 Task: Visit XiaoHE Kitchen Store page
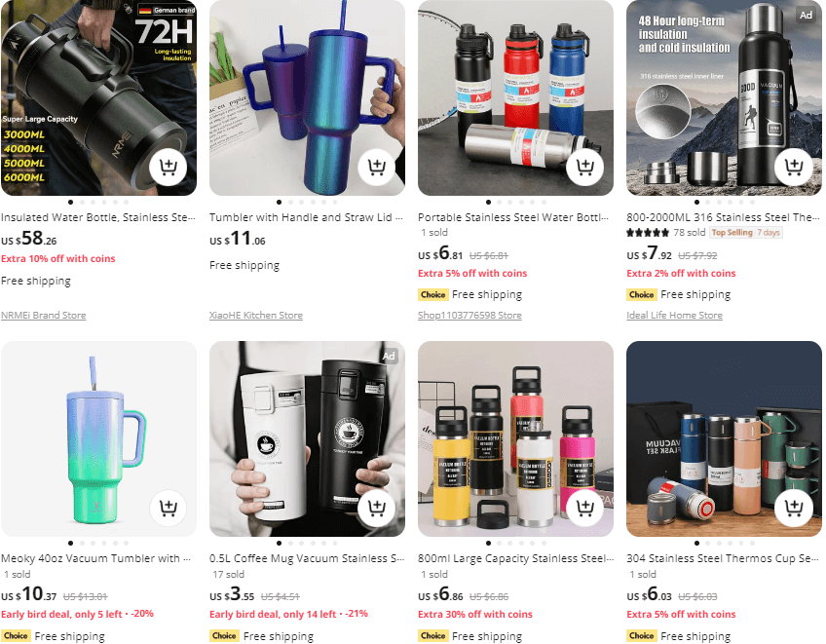256,315
